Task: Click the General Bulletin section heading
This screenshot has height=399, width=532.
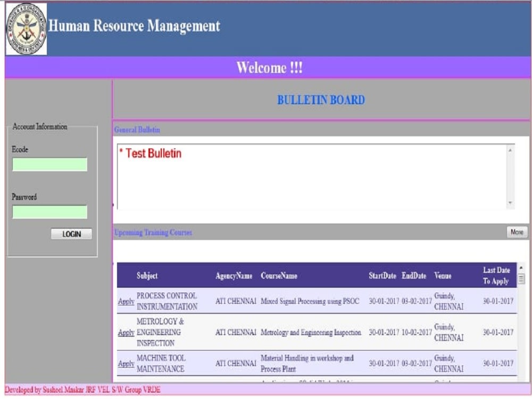Action: click(137, 130)
